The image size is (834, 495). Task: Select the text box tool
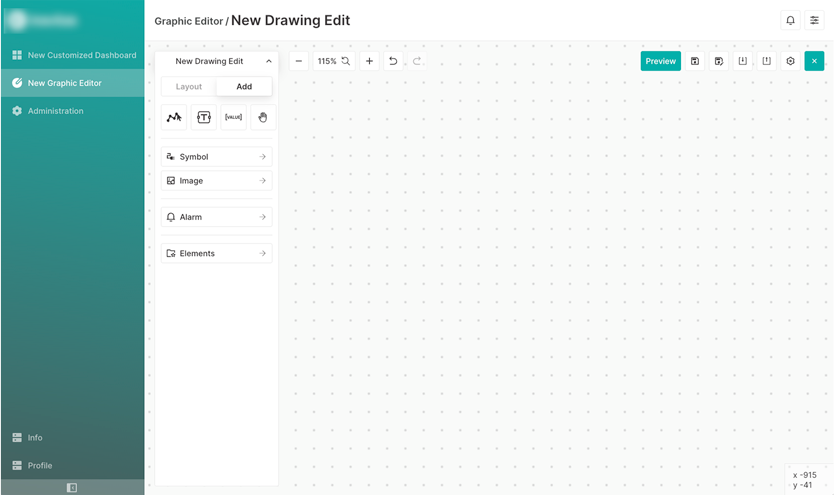(204, 117)
